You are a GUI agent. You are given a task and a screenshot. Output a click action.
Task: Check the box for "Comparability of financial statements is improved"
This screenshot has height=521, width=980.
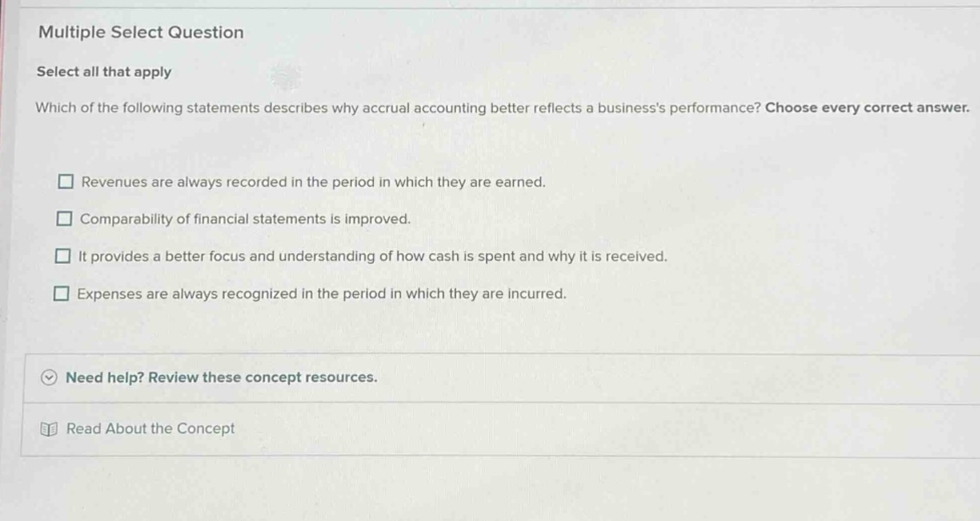[x=64, y=218]
